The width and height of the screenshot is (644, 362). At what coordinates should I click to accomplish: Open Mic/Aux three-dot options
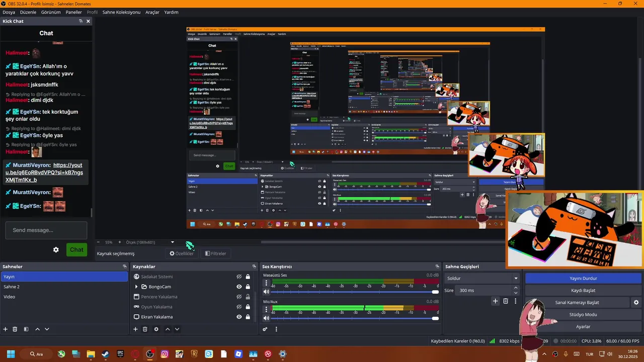click(267, 310)
